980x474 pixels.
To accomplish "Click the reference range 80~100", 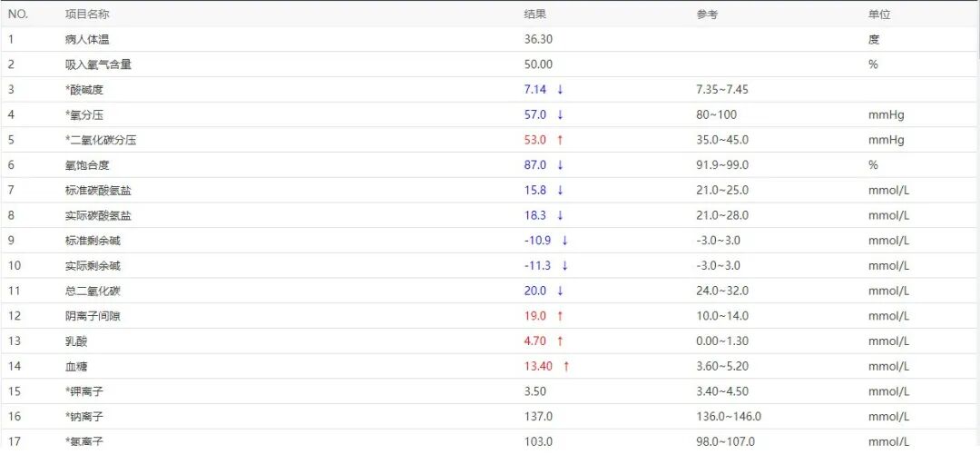I will pyautogui.click(x=716, y=114).
